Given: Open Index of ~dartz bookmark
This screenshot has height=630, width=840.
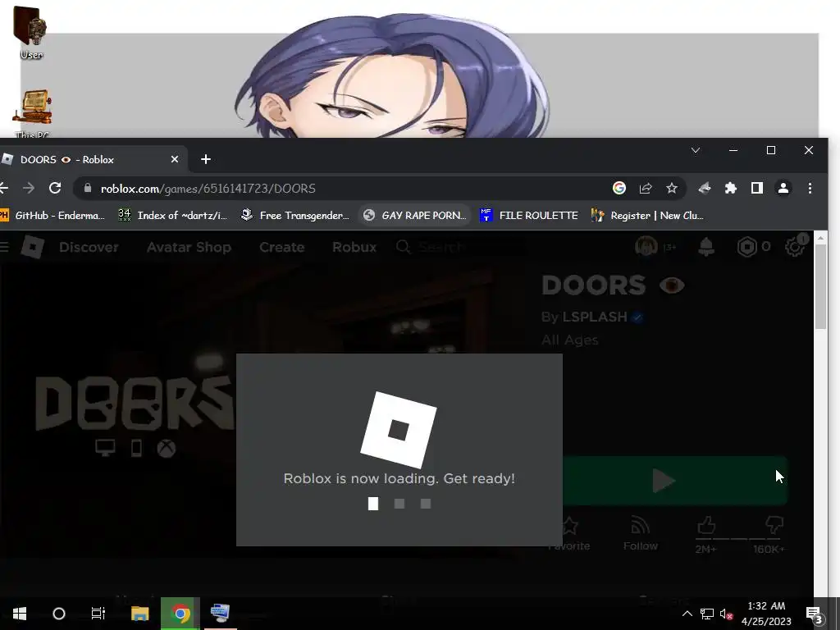Looking at the screenshot, I should coord(173,216).
